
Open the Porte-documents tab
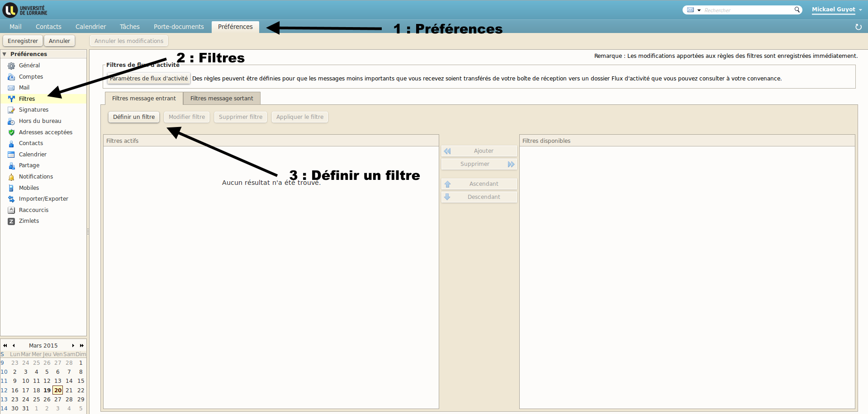click(x=179, y=27)
